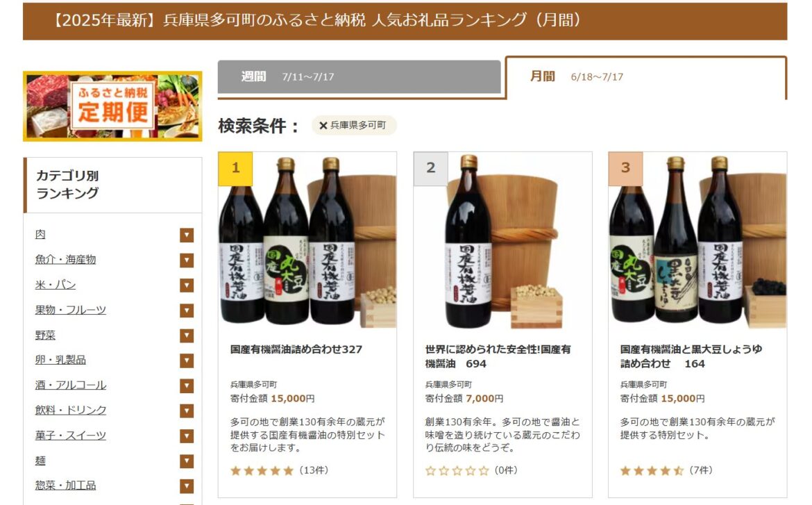
Task: Expand the 米・パン dropdown arrow
Action: pos(187,285)
